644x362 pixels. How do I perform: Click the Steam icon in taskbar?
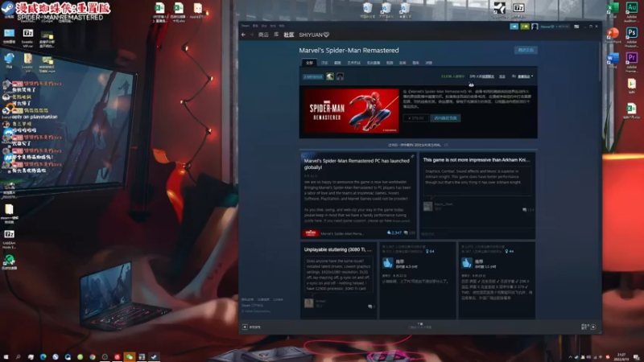coord(154,357)
